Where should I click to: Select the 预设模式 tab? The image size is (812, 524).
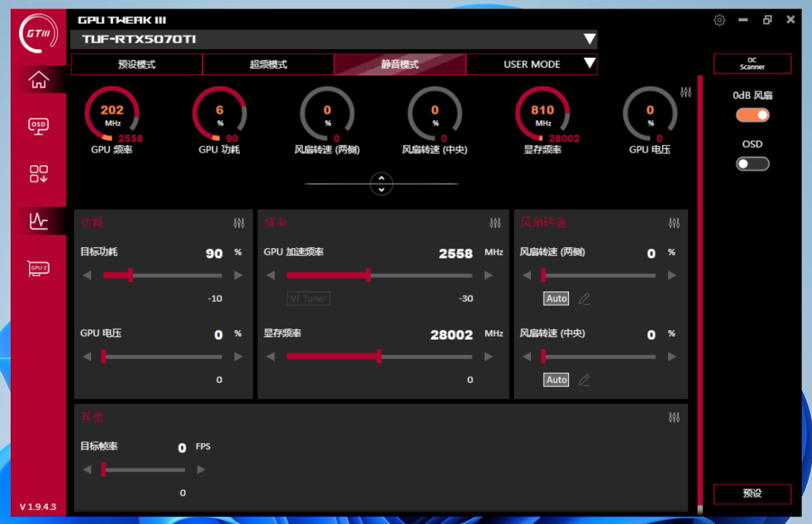[137, 65]
